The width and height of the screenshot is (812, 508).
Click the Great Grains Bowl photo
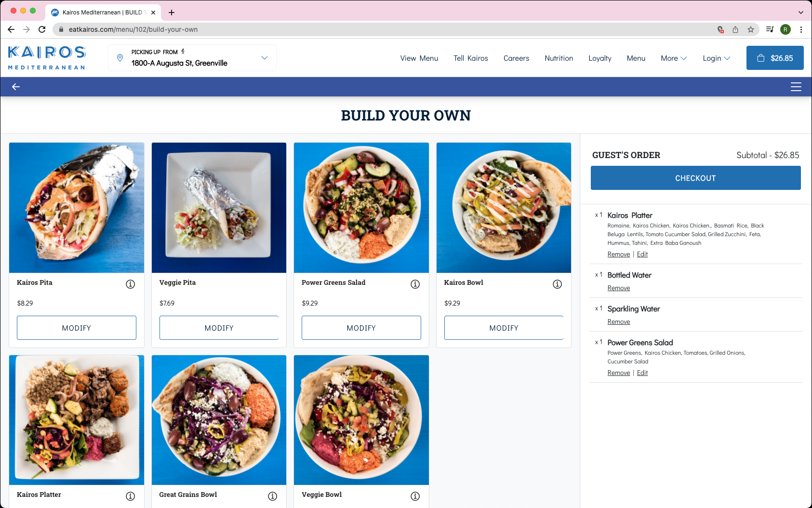tap(219, 420)
